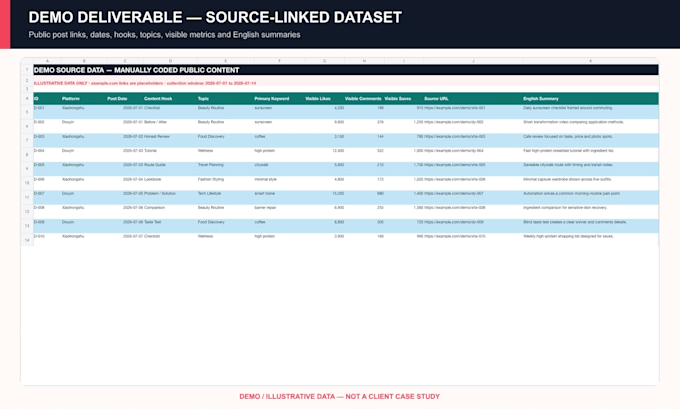Open the source URL link in row D-007

(x=454, y=193)
